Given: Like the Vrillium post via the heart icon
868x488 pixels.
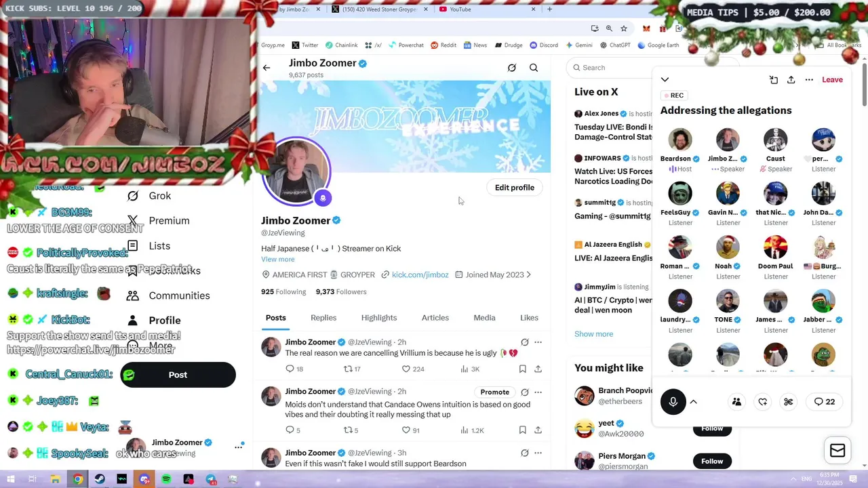Looking at the screenshot, I should coord(406,369).
